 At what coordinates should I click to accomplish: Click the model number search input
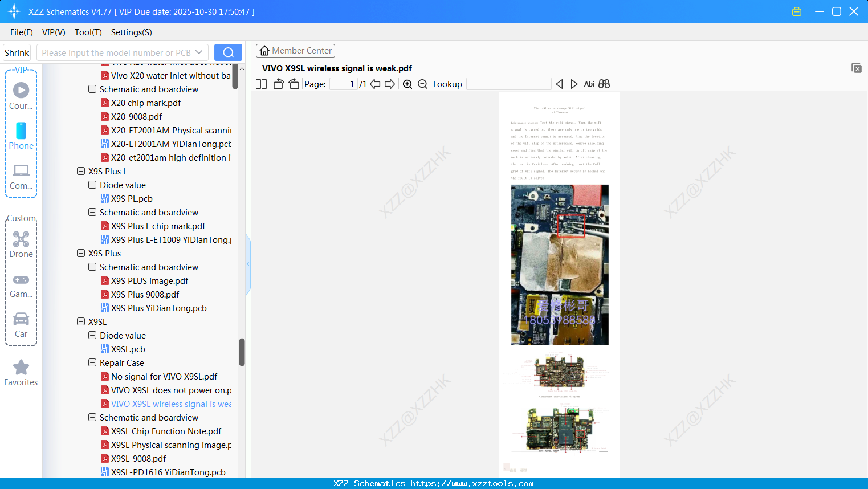116,52
